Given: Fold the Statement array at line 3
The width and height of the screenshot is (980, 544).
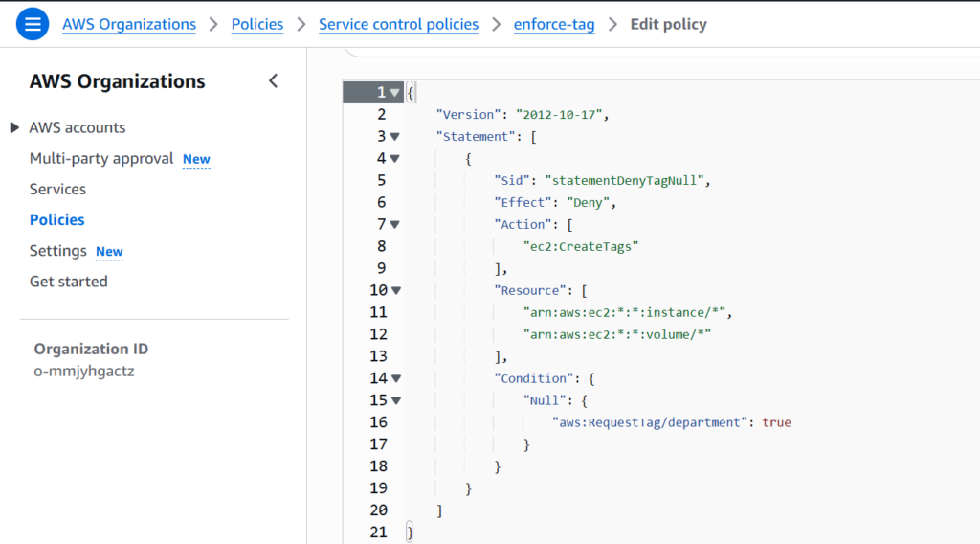Looking at the screenshot, I should pos(394,136).
